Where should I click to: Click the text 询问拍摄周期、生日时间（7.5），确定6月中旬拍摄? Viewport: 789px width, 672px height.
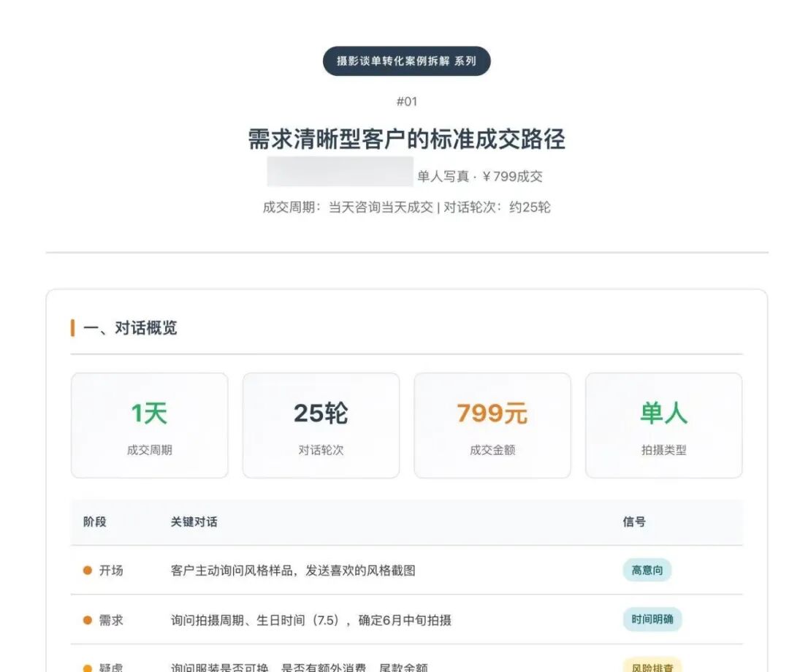point(311,620)
